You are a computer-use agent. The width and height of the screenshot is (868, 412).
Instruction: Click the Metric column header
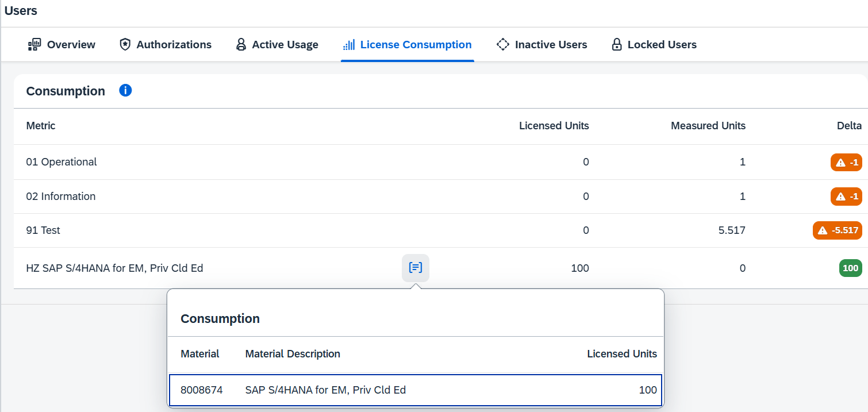(41, 126)
